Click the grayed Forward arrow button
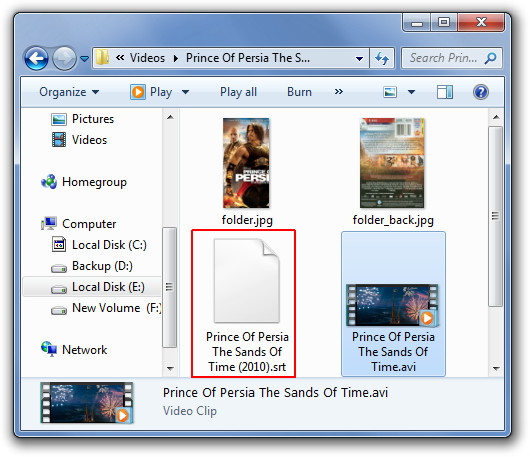The width and height of the screenshot is (530, 457). pos(64,58)
